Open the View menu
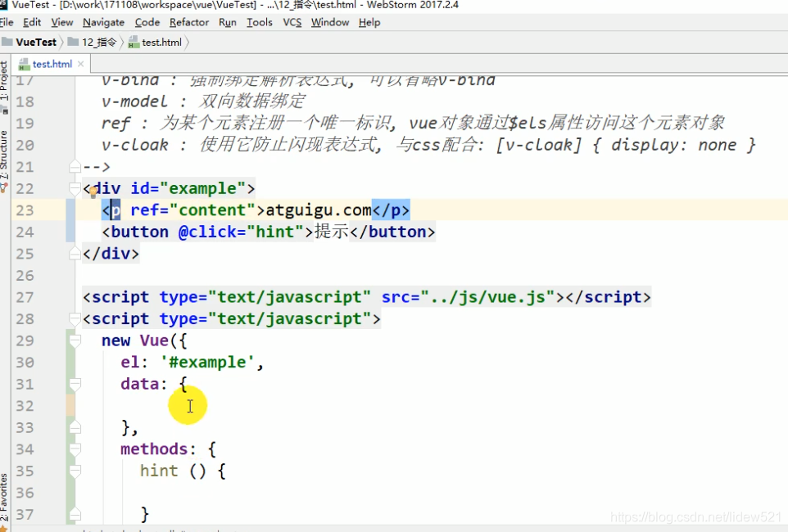788x532 pixels. (61, 22)
